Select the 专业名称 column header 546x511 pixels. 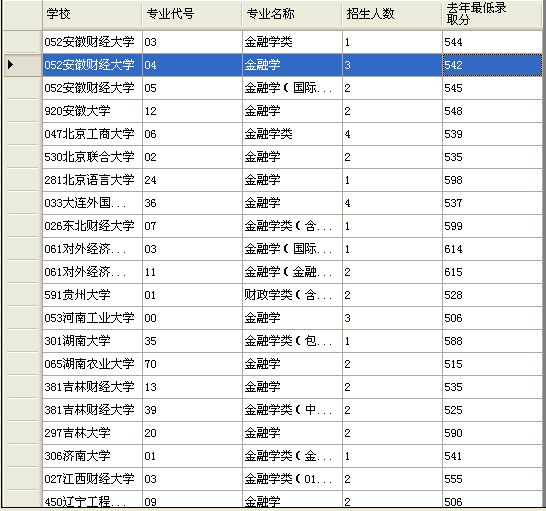coord(292,14)
